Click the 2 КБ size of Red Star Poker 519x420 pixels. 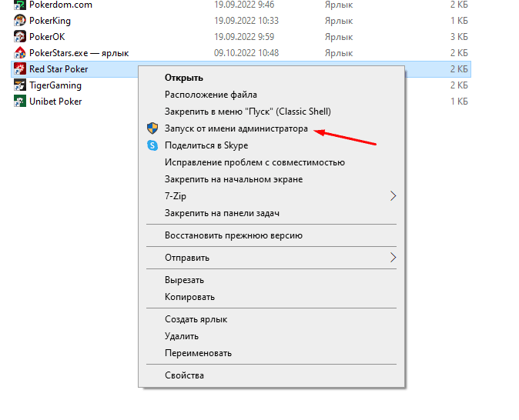(x=459, y=69)
